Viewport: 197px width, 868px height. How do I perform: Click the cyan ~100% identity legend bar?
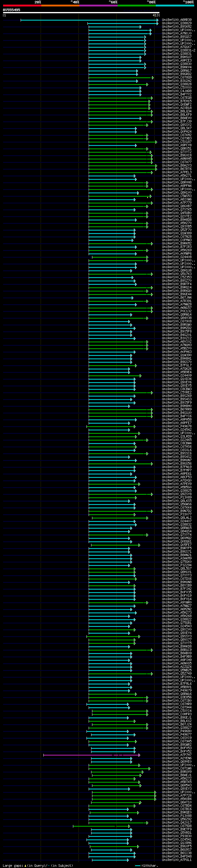[x=175, y=6]
